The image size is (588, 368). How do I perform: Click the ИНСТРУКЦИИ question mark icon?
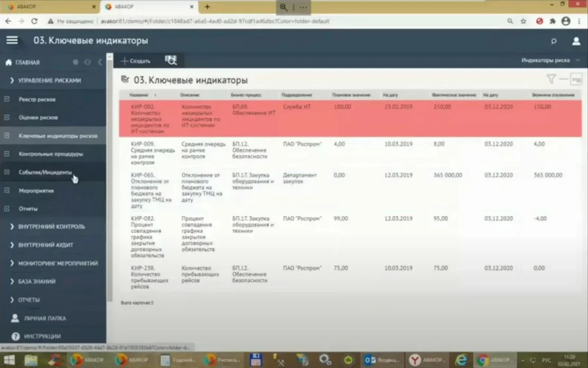[15, 336]
